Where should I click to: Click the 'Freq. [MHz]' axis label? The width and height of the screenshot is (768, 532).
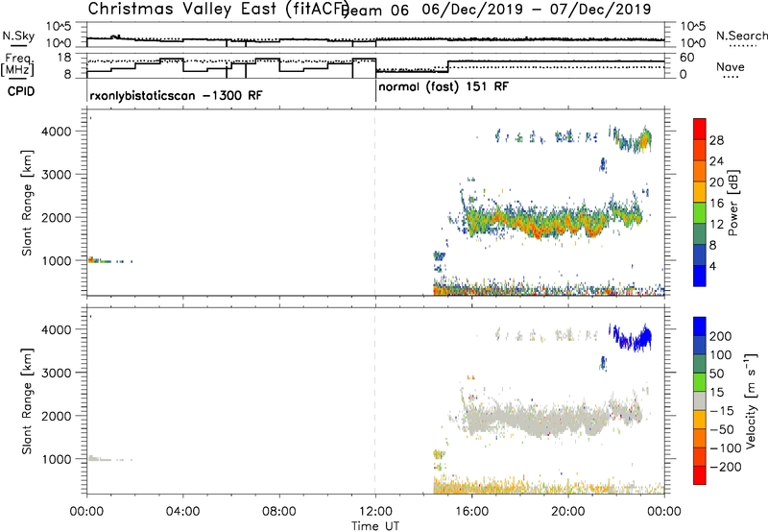point(18,65)
